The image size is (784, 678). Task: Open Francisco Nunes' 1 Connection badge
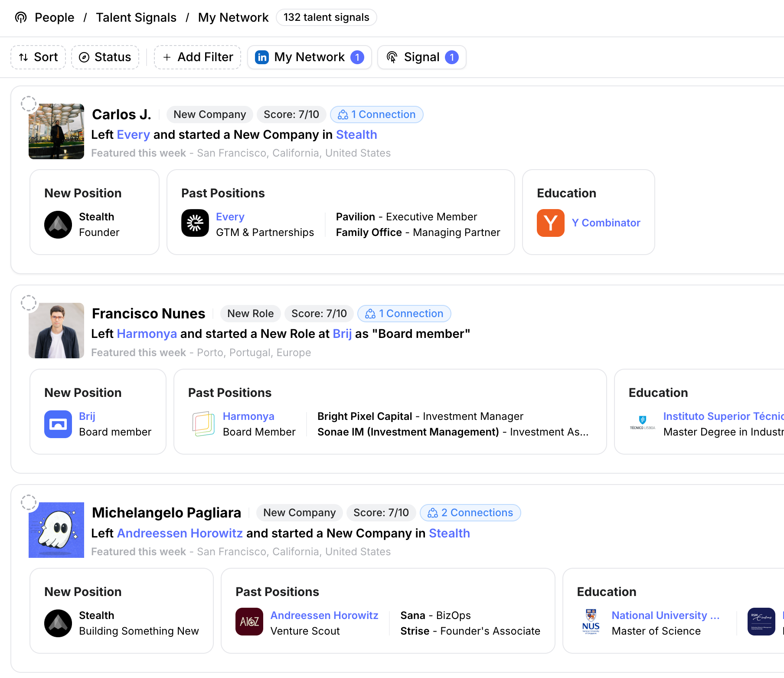(404, 314)
